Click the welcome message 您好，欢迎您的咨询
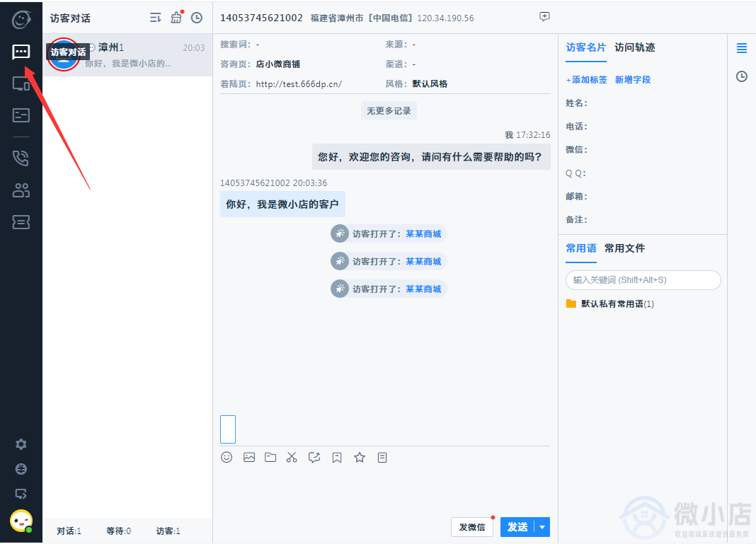 click(x=431, y=156)
